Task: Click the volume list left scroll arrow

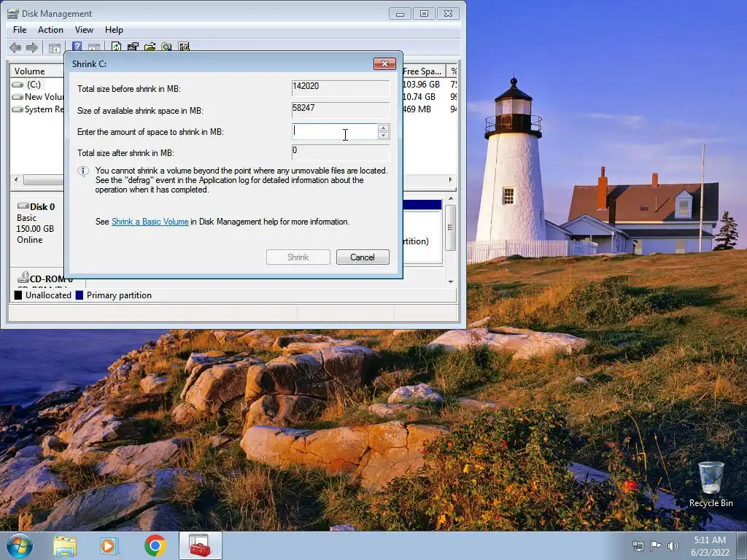Action: pyautogui.click(x=16, y=180)
